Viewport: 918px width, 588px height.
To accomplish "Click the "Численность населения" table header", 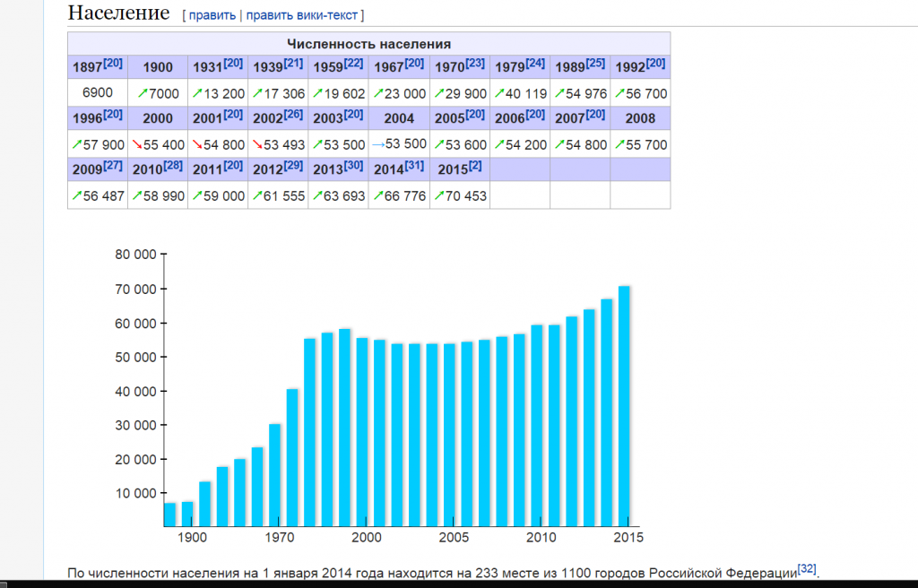I will 368,43.
